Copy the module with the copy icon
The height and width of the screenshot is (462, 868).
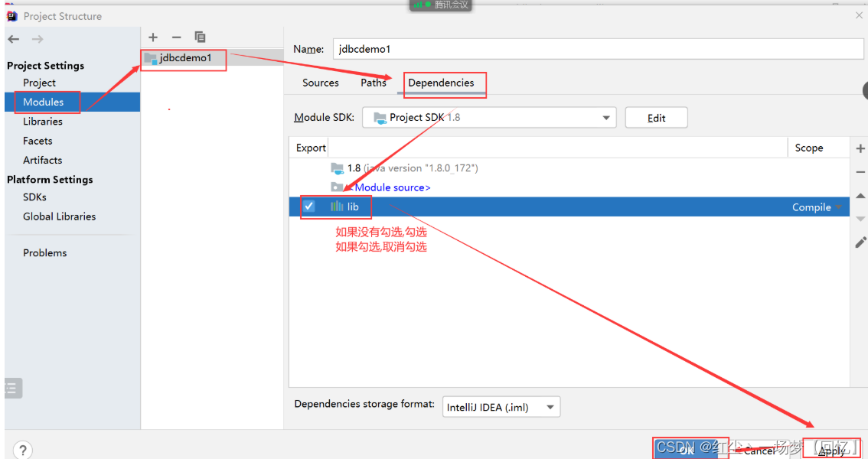tap(200, 37)
